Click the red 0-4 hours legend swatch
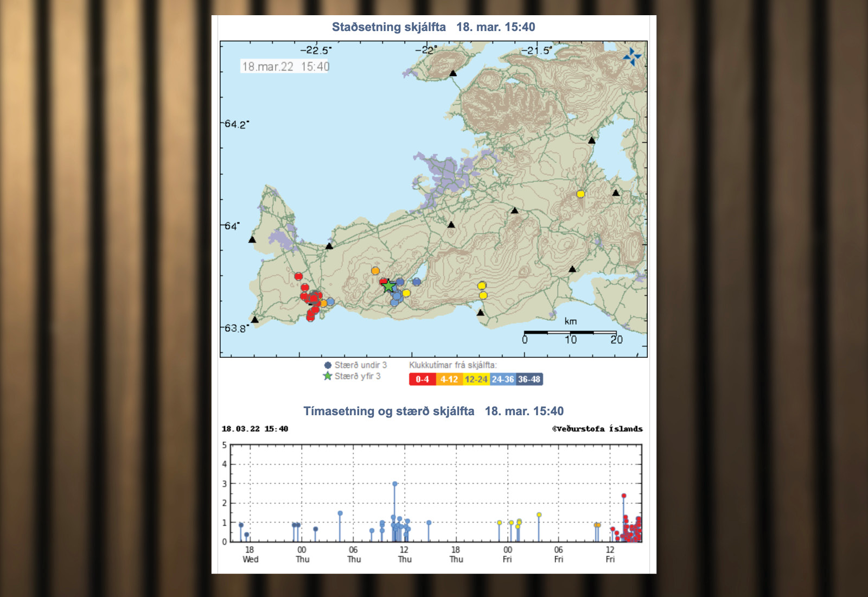This screenshot has height=597, width=868. tap(423, 379)
